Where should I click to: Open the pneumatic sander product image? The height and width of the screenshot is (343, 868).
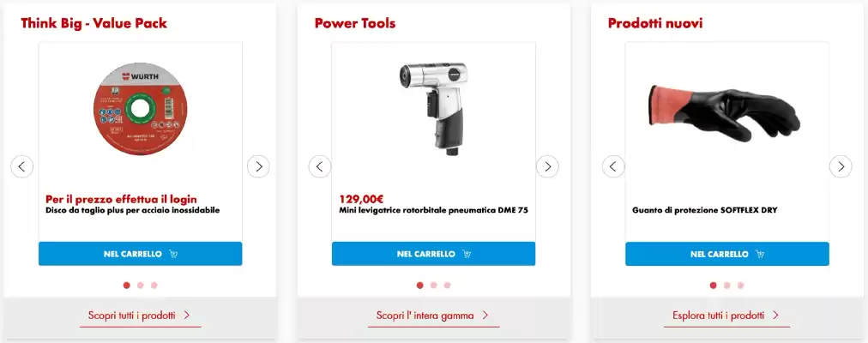click(433, 107)
